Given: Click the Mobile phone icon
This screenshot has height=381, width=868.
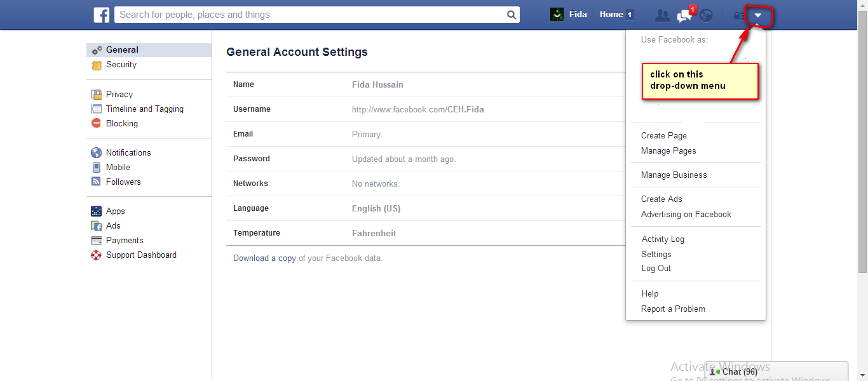Looking at the screenshot, I should [97, 167].
